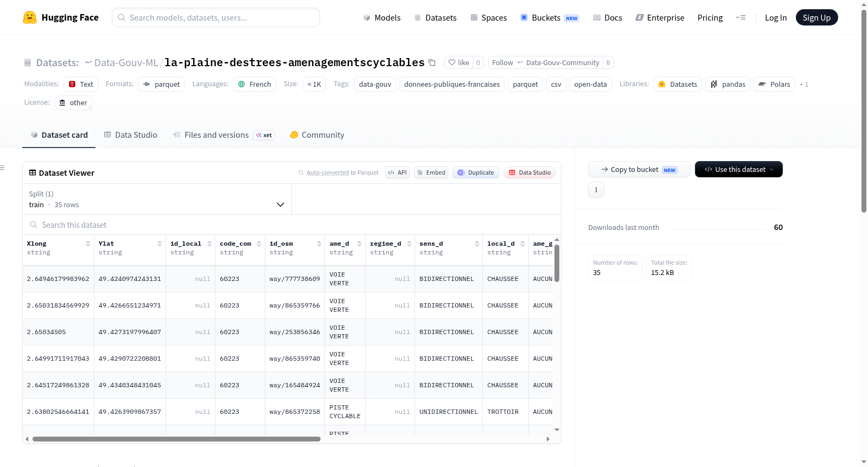
Task: Sort the id_local column
Action: click(209, 244)
